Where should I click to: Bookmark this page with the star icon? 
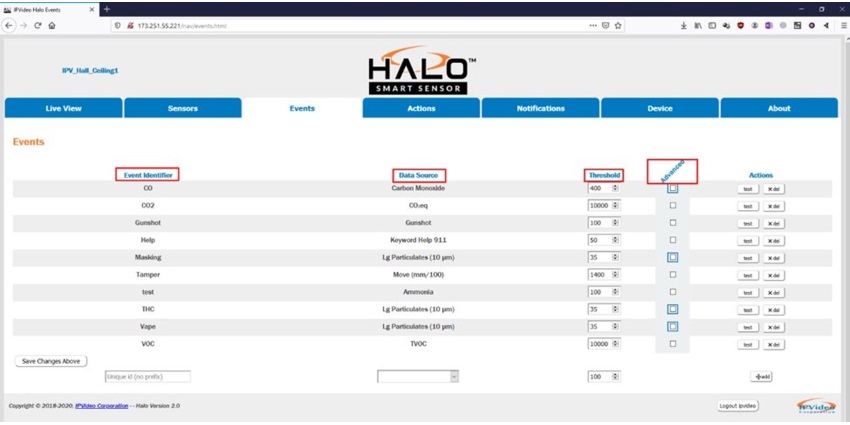[619, 25]
